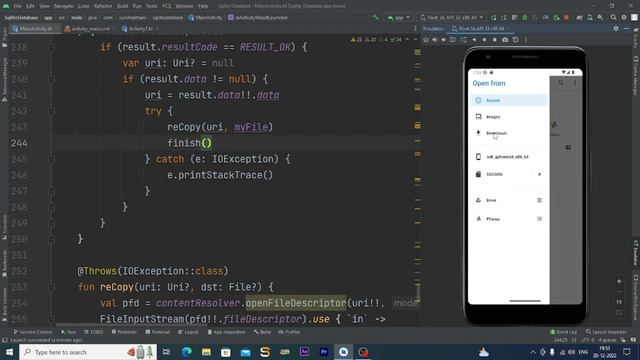Click the Search Everywhere magnifier icon

(x=613, y=18)
